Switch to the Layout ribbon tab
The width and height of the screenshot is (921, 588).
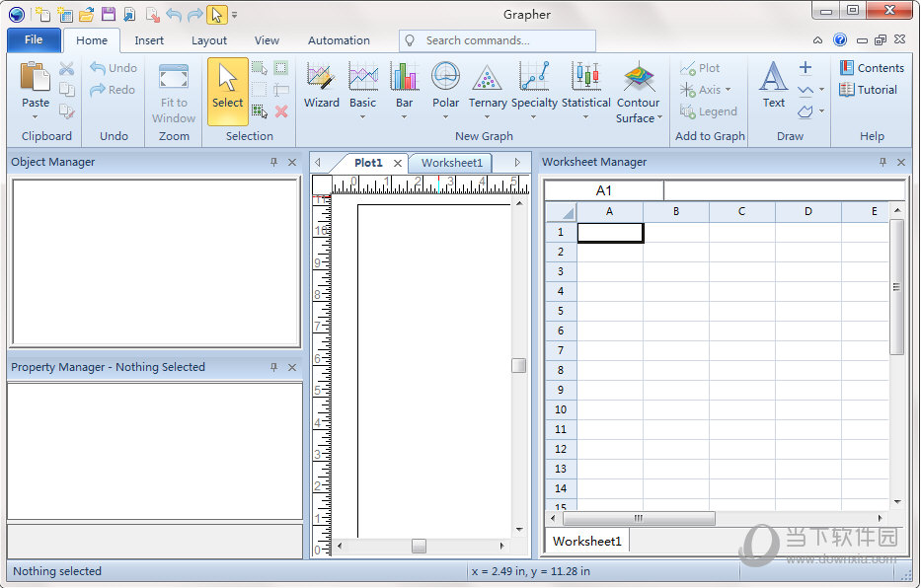(209, 40)
